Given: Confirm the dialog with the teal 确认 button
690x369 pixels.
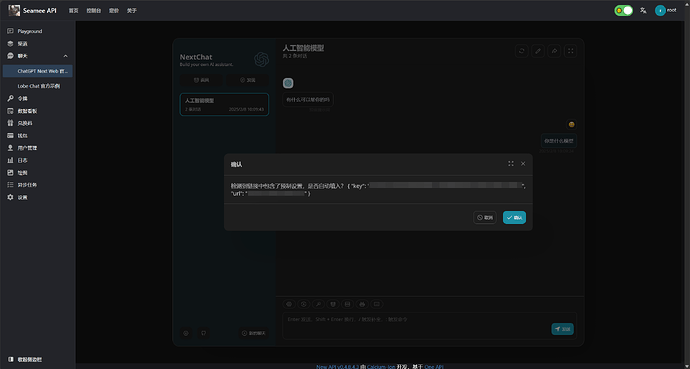Looking at the screenshot, I should click(x=514, y=218).
